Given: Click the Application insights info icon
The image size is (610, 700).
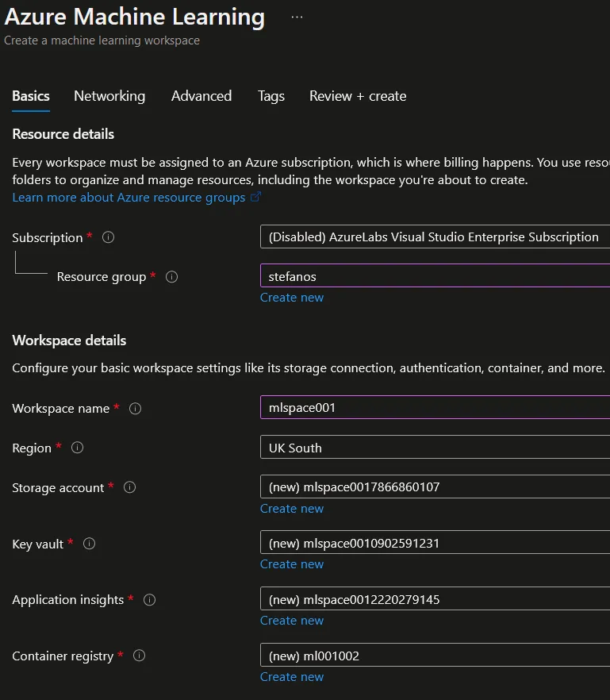Looking at the screenshot, I should (149, 599).
